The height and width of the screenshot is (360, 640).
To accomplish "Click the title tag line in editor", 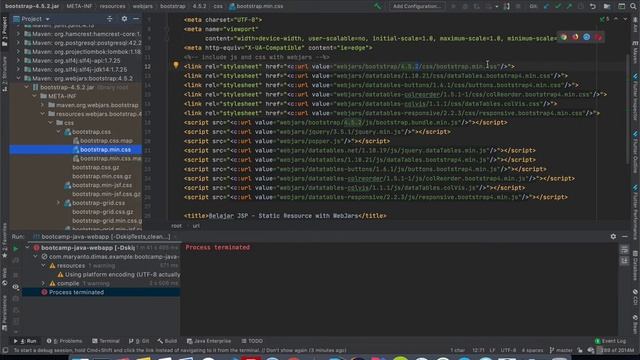I will pos(285,216).
